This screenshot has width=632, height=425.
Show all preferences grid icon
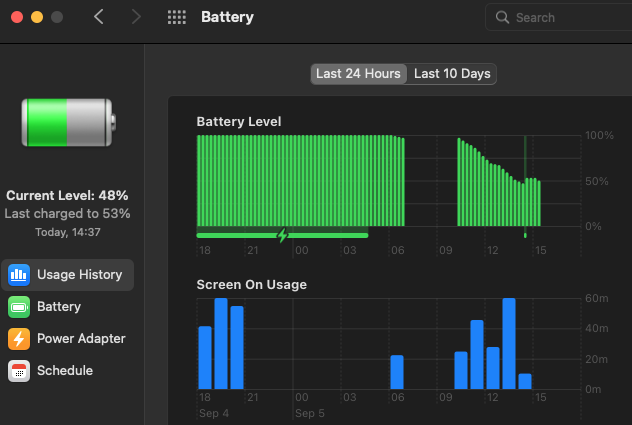(x=177, y=17)
